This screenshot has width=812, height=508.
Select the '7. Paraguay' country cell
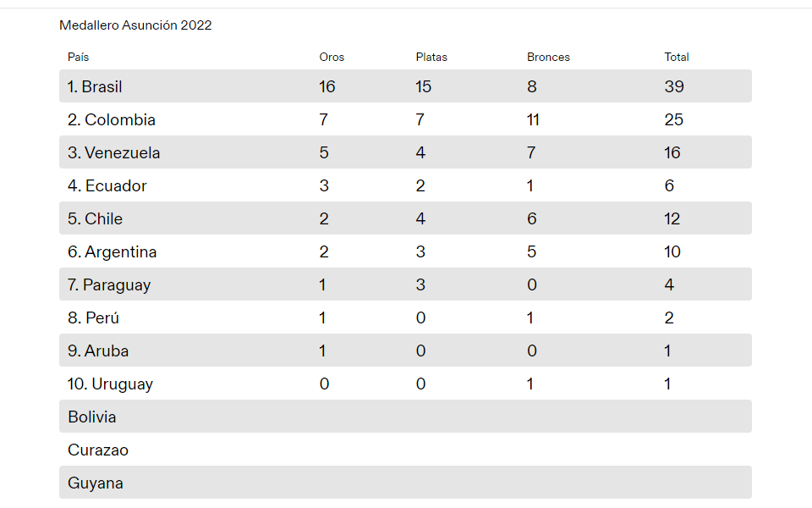(109, 285)
